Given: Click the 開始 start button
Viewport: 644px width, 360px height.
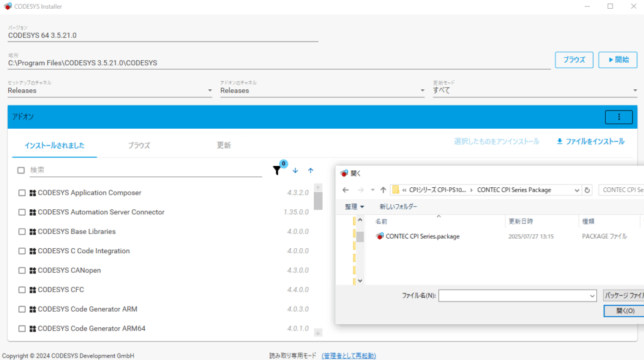Looking at the screenshot, I should pyautogui.click(x=618, y=60).
